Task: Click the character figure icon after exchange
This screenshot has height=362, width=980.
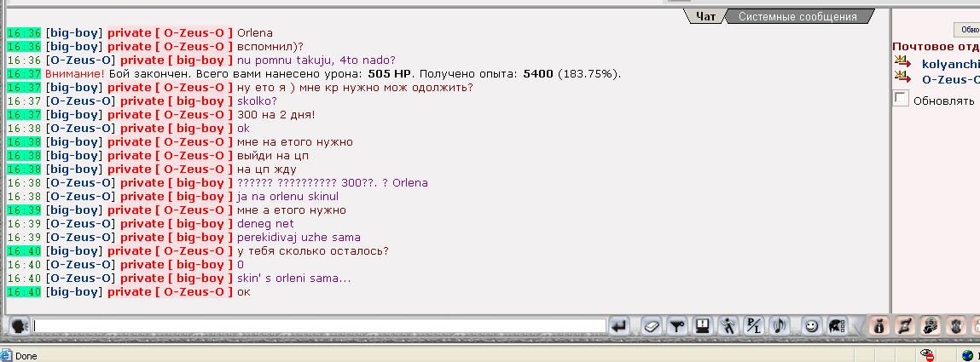Action: pos(930,325)
